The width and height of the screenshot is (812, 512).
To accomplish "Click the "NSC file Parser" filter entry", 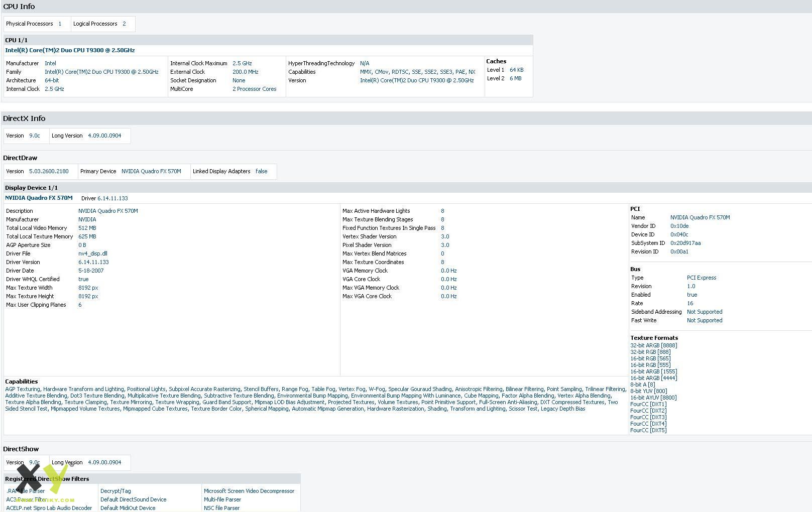I will pyautogui.click(x=221, y=508).
